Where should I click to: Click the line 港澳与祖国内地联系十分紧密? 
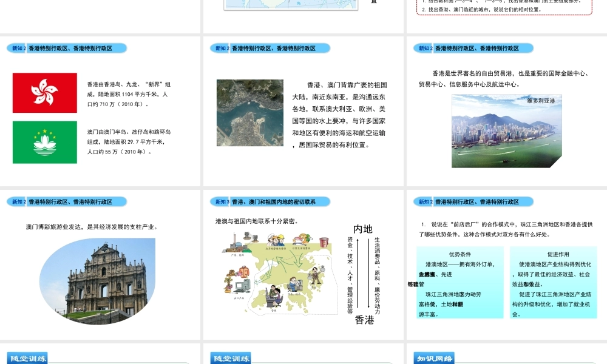pos(257,221)
